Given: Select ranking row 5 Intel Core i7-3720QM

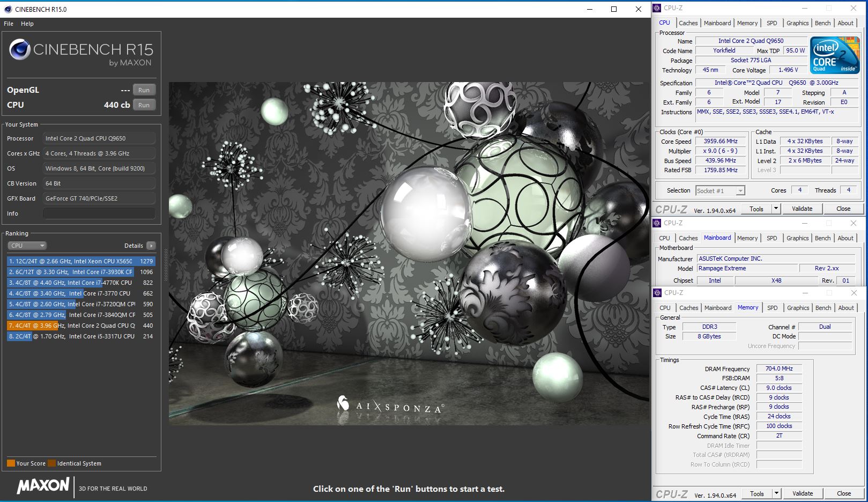Looking at the screenshot, I should pyautogui.click(x=81, y=304).
